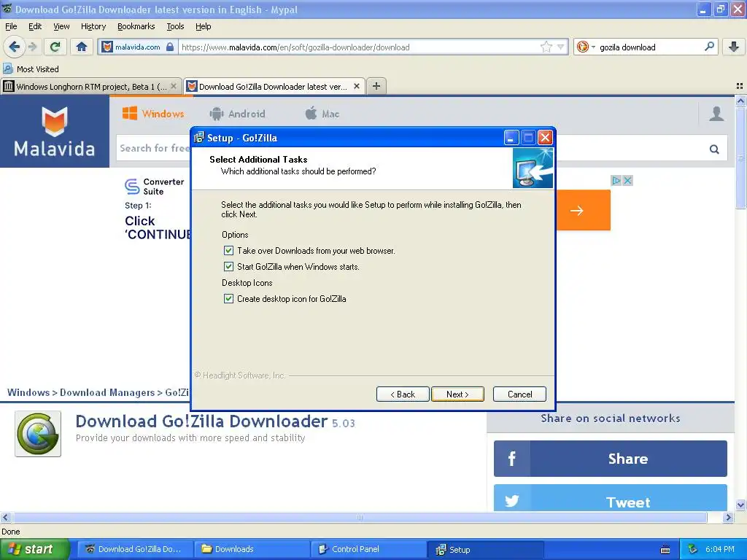Click the Tweet button
The width and height of the screenshot is (747, 560).
pyautogui.click(x=611, y=498)
